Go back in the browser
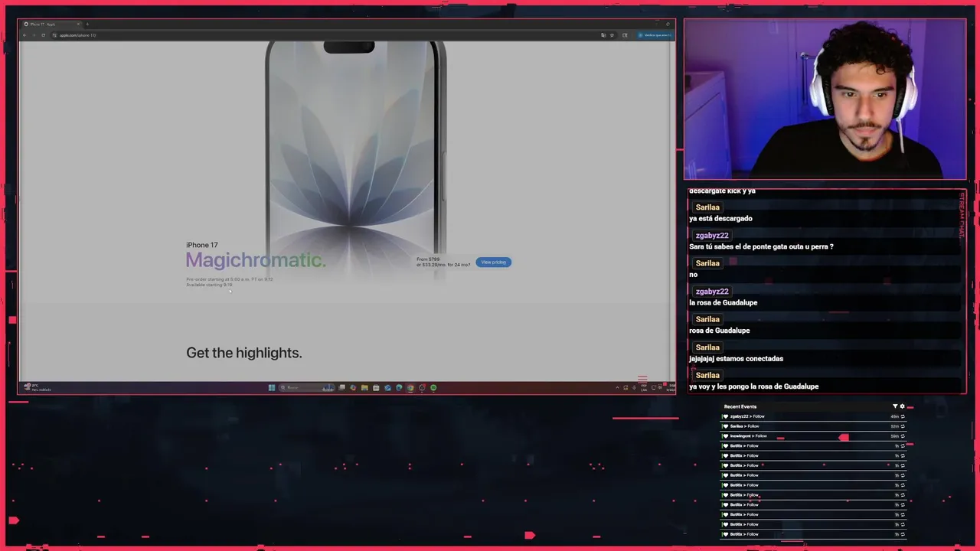980x551 pixels. pos(24,35)
